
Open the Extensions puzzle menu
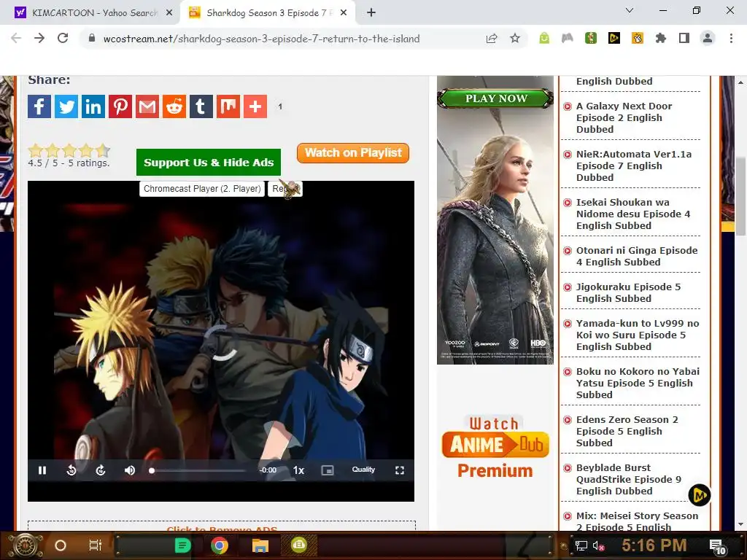click(661, 39)
